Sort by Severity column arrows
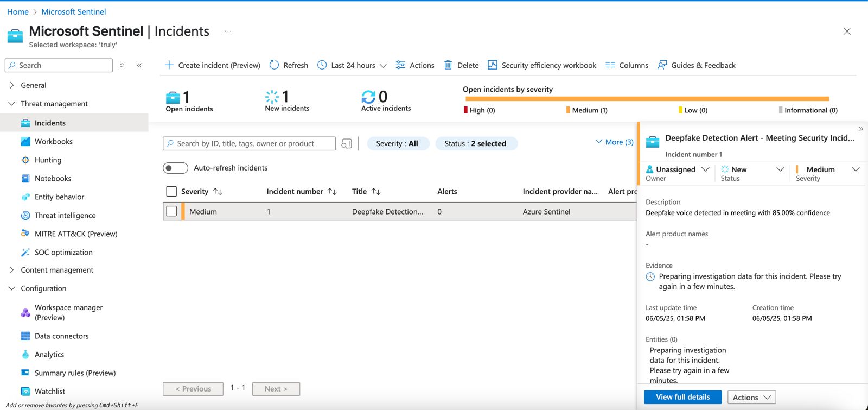Screen dimensions: 868x410 tap(218, 192)
